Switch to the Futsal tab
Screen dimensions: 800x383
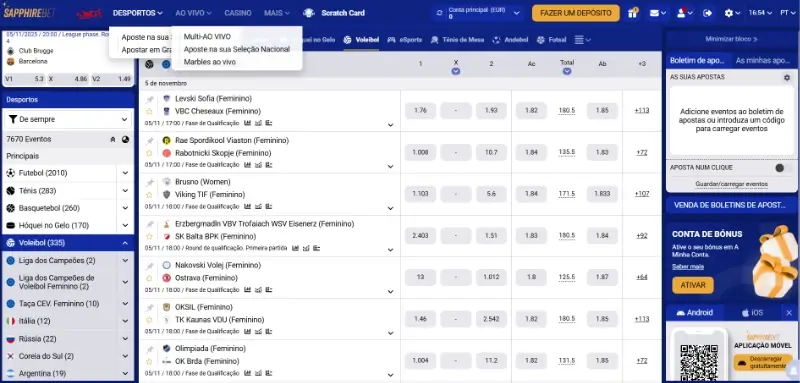pyautogui.click(x=552, y=40)
